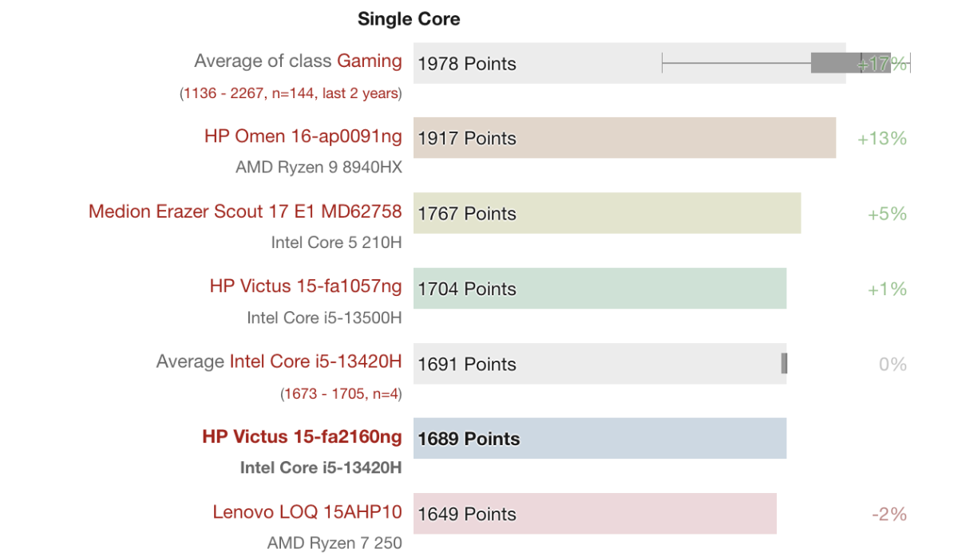958x560 pixels.
Task: Select the 1917 Points HP Omen bar
Action: coord(624,138)
